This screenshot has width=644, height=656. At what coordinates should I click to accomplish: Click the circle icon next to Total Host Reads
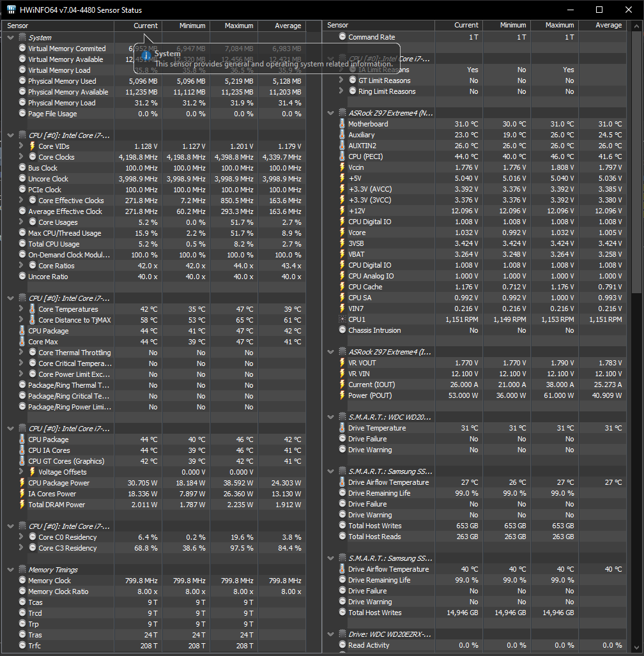342,537
